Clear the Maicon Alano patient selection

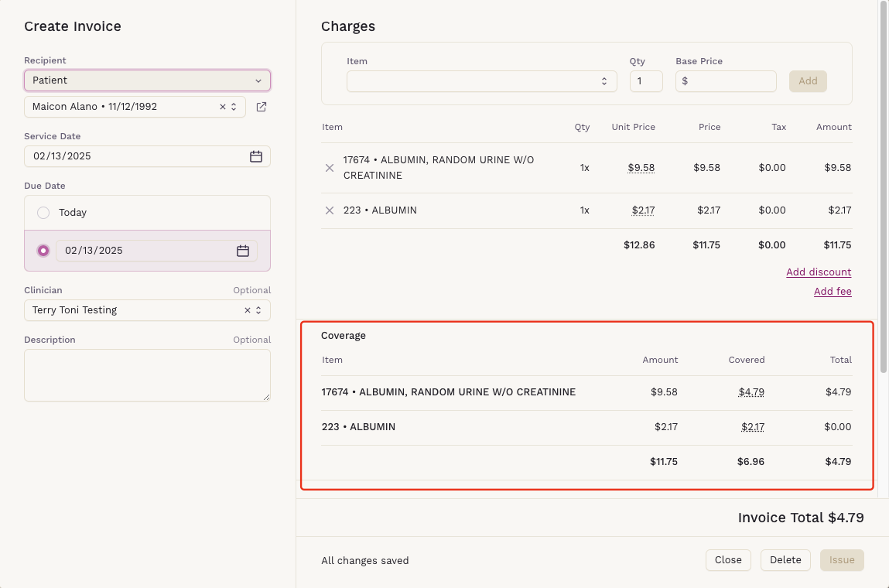point(223,107)
